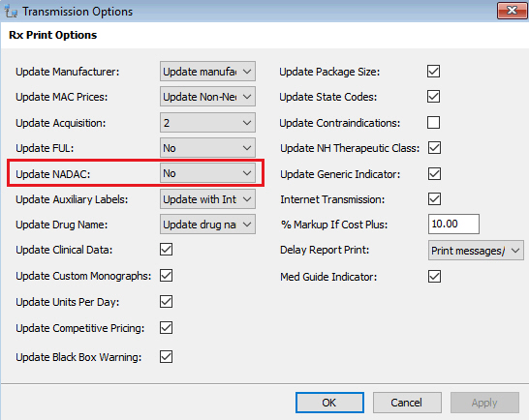Image resolution: width=529 pixels, height=420 pixels.
Task: Click the Cancel button
Action: [407, 403]
